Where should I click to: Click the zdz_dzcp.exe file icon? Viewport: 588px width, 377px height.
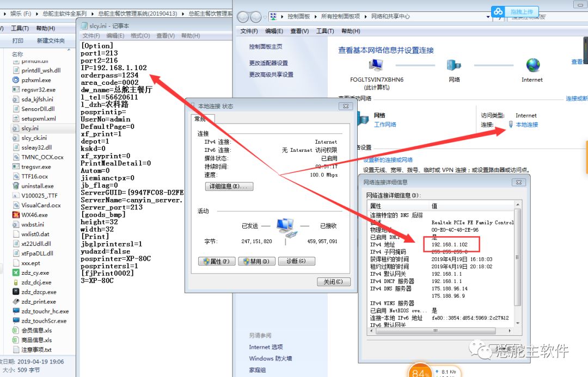(x=16, y=292)
